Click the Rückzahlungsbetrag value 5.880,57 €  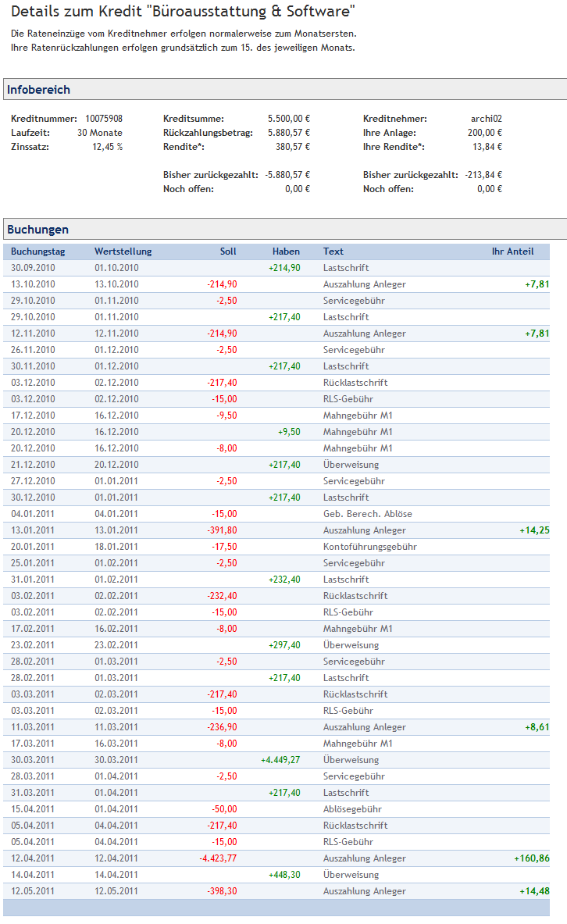288,133
